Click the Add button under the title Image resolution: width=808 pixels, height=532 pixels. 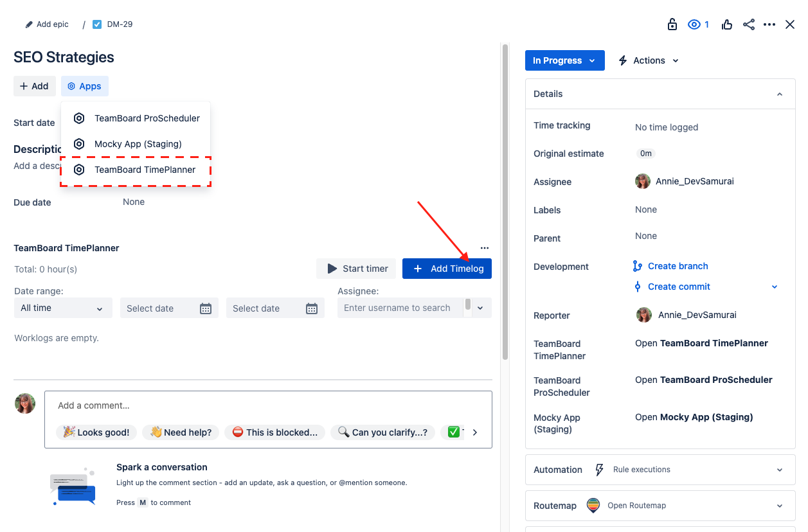point(34,86)
